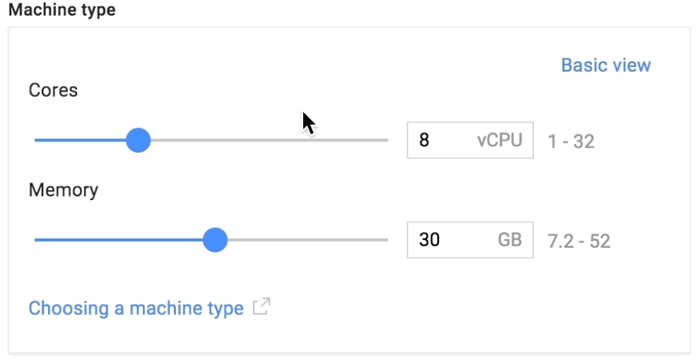
Task: Click the 1 - 32 cores range hint
Action: [571, 142]
